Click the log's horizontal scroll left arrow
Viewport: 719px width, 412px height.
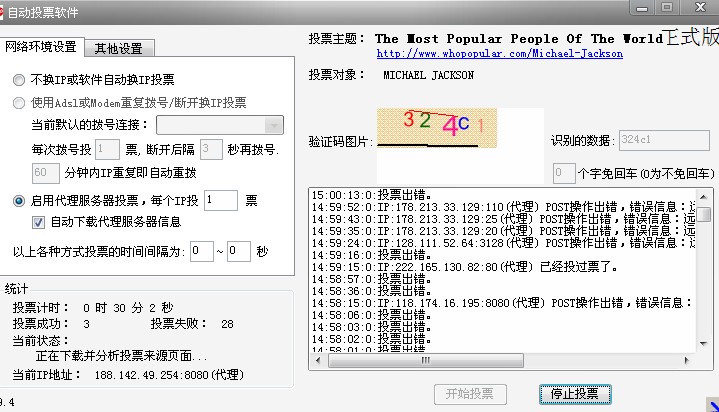[x=318, y=361]
